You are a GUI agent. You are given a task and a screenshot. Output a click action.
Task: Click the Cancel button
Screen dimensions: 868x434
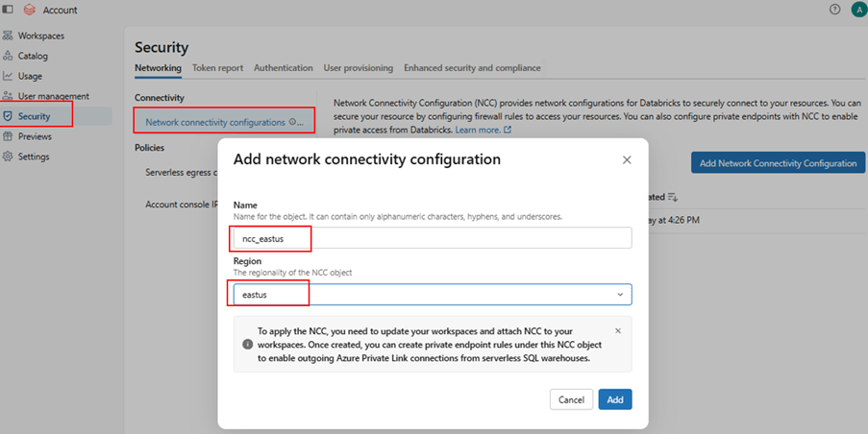pyautogui.click(x=571, y=399)
